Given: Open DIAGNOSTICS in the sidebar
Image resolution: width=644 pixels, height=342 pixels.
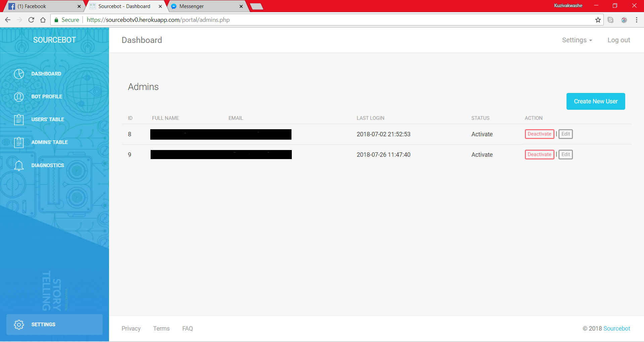Looking at the screenshot, I should pos(48,165).
